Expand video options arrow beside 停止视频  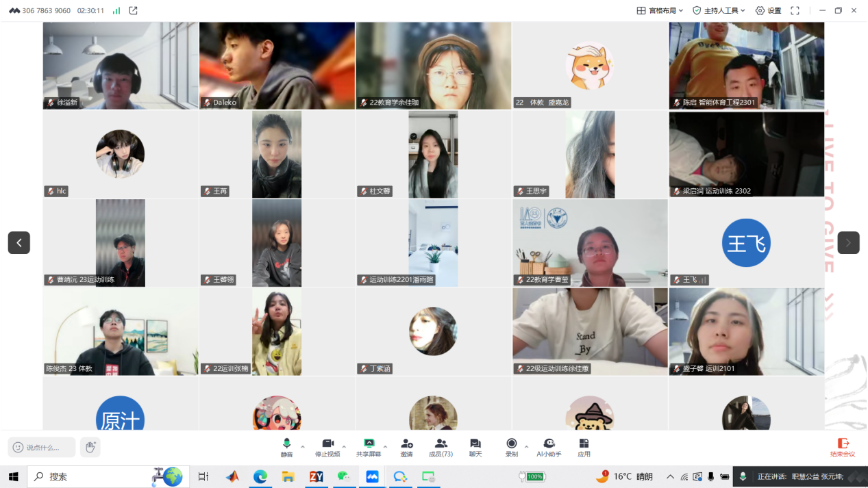click(x=344, y=447)
